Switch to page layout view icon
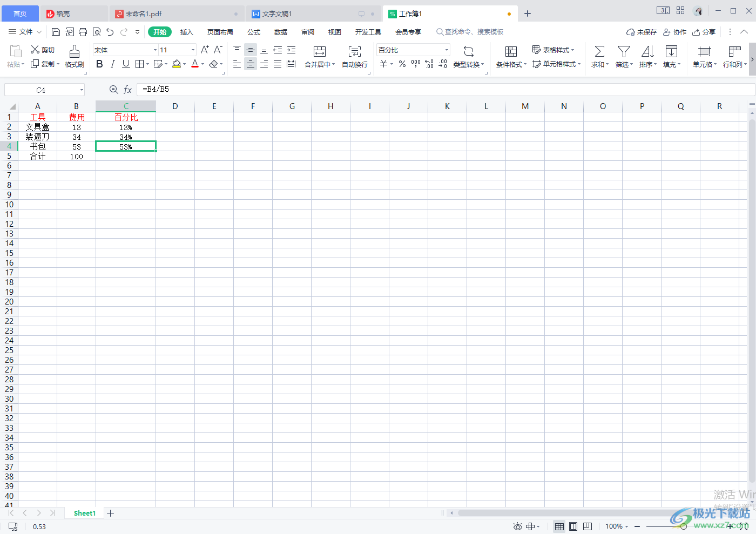 (x=573, y=526)
